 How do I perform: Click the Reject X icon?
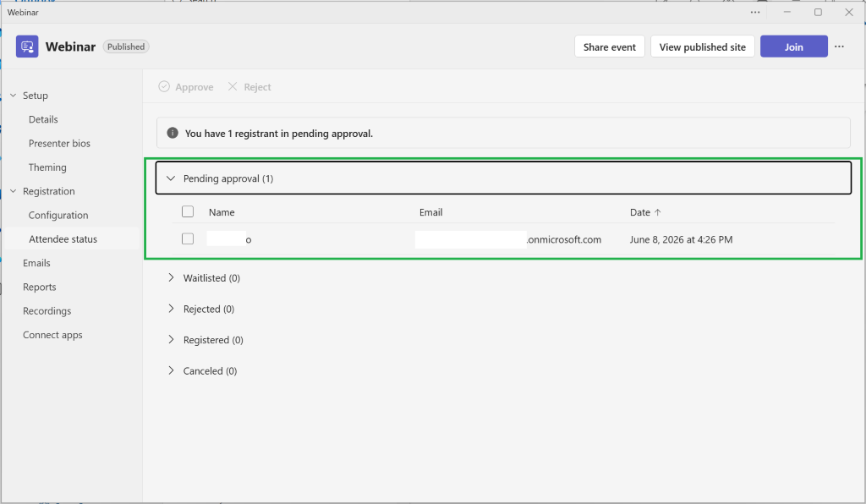pyautogui.click(x=233, y=86)
